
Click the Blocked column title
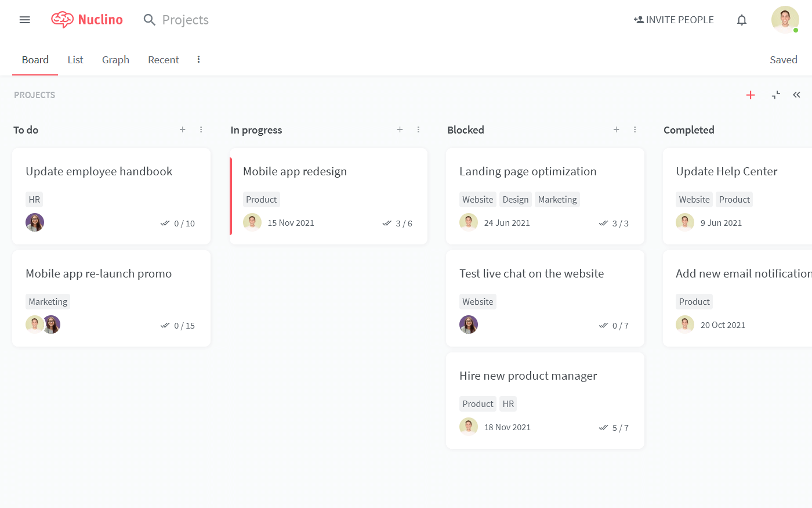(x=466, y=130)
